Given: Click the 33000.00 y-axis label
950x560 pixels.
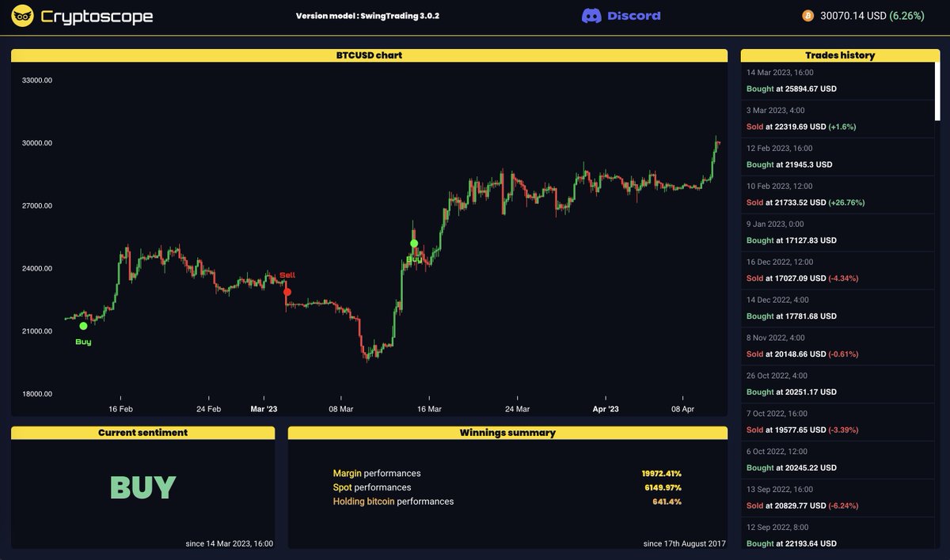Looking at the screenshot, I should (37, 81).
